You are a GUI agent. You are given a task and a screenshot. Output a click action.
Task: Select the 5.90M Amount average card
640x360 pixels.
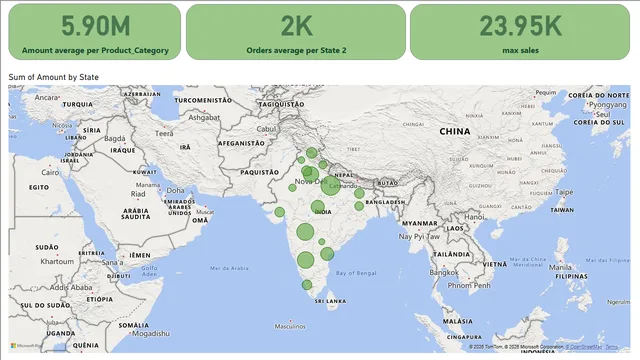coord(95,32)
